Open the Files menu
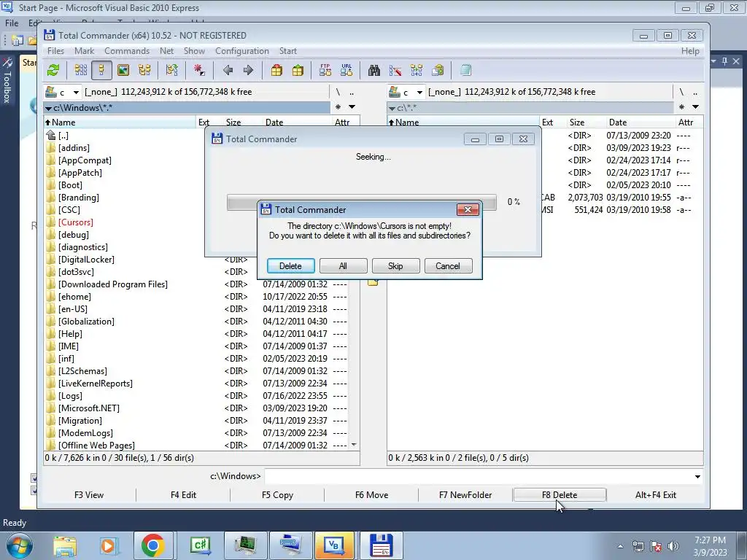The width and height of the screenshot is (747, 560). (x=55, y=51)
